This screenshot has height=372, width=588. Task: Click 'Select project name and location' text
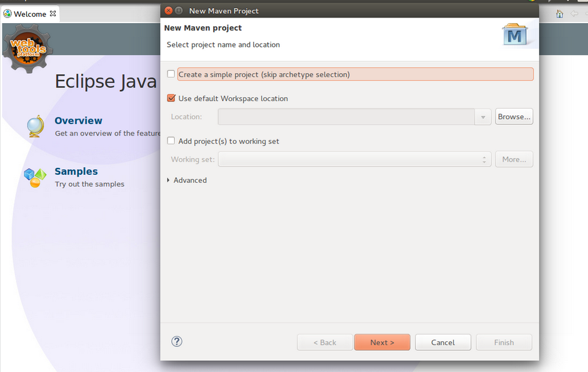point(223,44)
